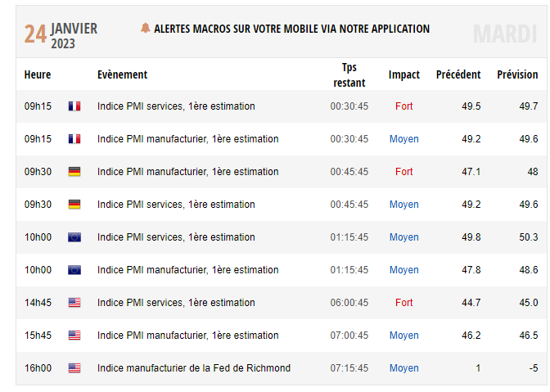This screenshot has height=392, width=550.
Task: Click the Prévision column header
Action: point(517,74)
